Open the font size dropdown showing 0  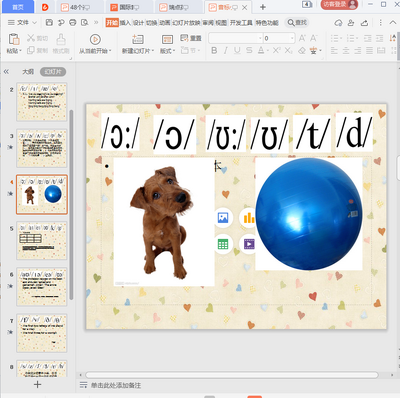click(279, 38)
